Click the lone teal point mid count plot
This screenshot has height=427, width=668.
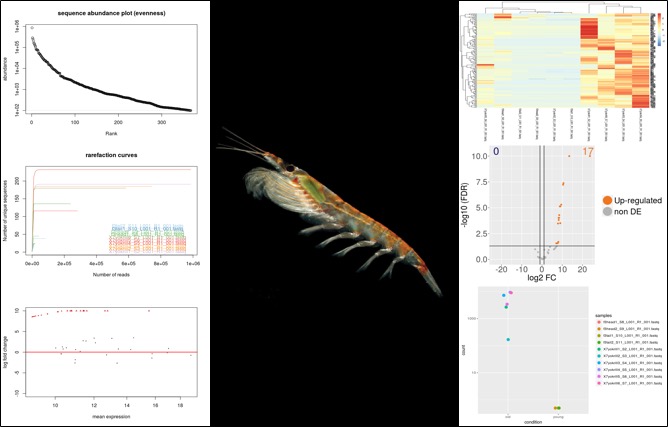point(508,340)
